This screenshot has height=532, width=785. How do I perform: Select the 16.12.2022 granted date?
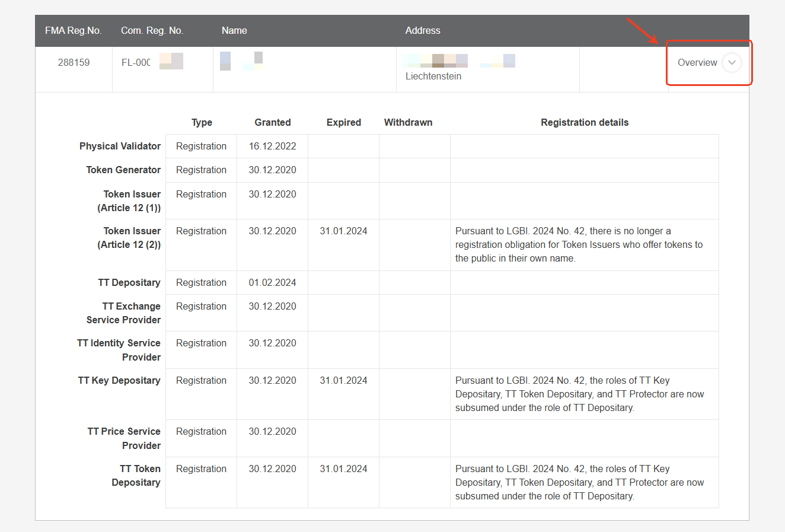tap(272, 146)
